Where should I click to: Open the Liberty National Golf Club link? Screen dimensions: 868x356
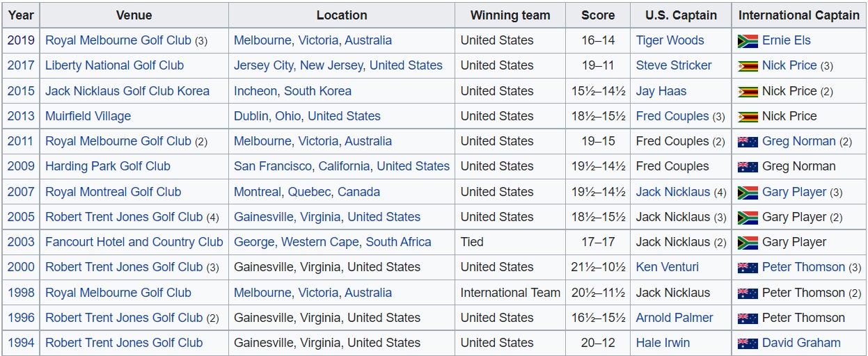[x=114, y=65]
